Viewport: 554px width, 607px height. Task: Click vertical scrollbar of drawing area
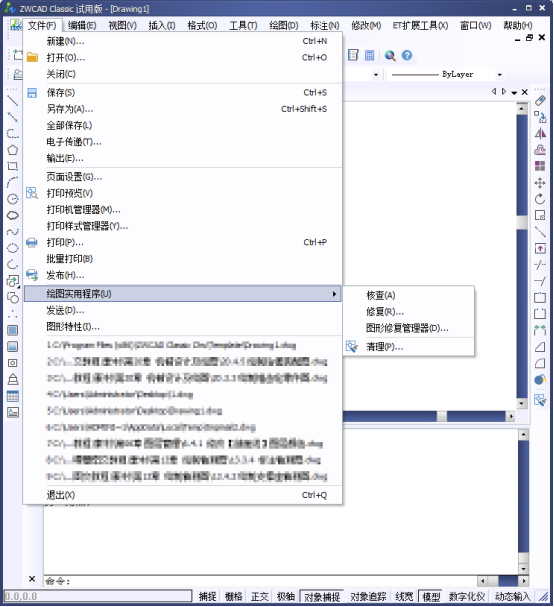tap(522, 255)
